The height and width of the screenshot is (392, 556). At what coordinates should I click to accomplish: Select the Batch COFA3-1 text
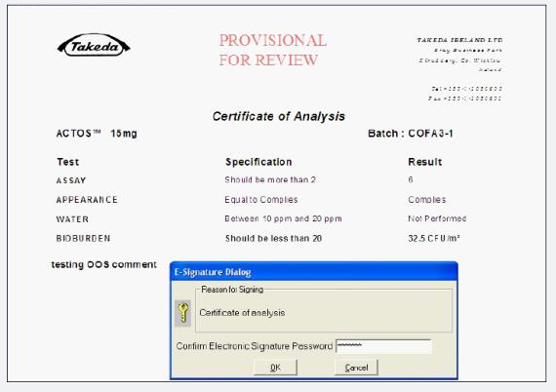(411, 134)
